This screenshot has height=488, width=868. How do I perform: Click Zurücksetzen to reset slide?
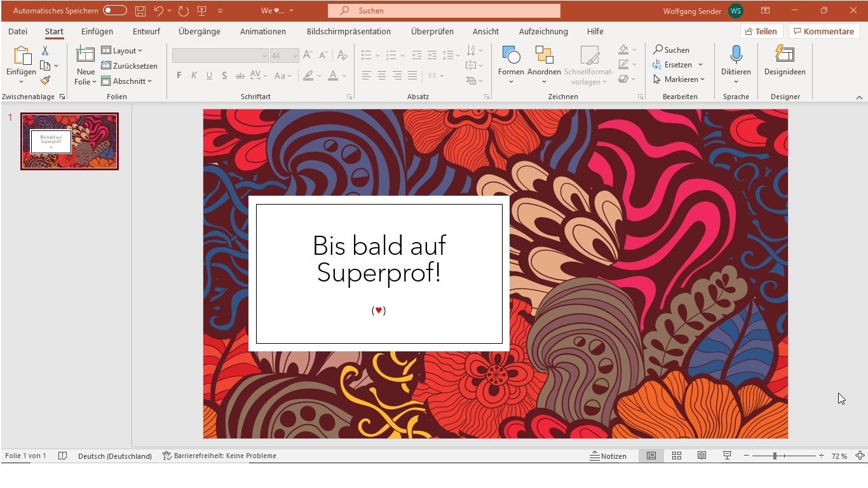coord(129,66)
